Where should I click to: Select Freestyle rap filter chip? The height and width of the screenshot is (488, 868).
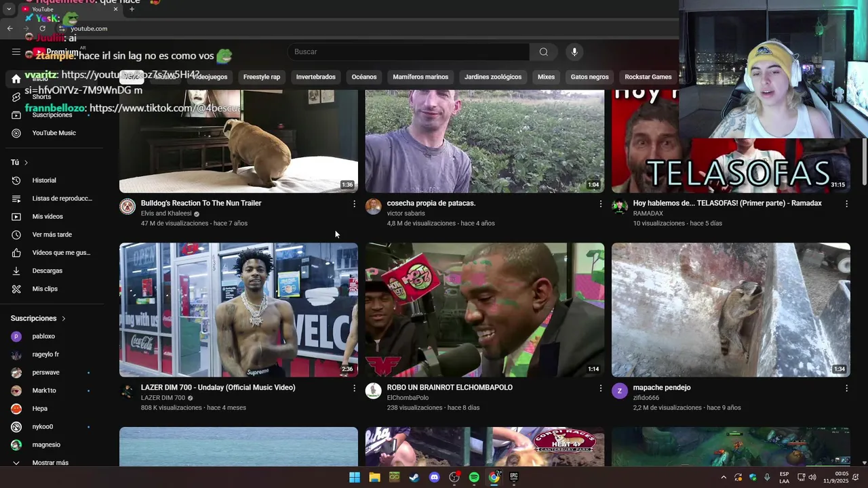[262, 77]
